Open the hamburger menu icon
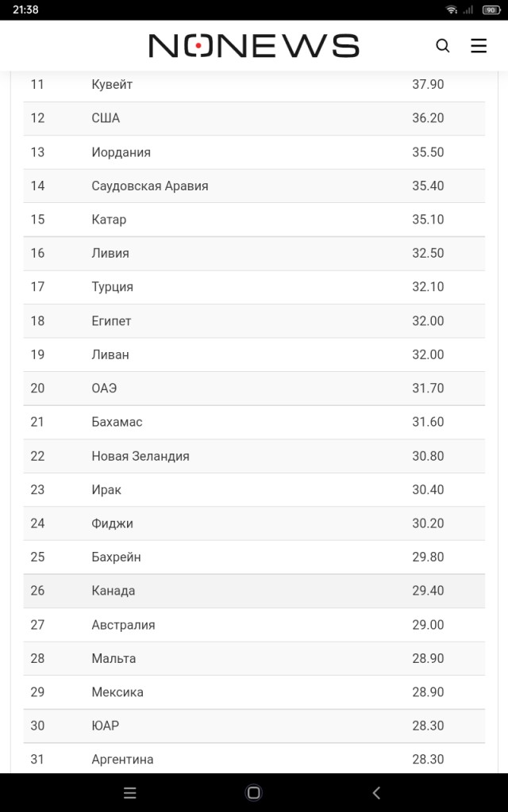 479,45
